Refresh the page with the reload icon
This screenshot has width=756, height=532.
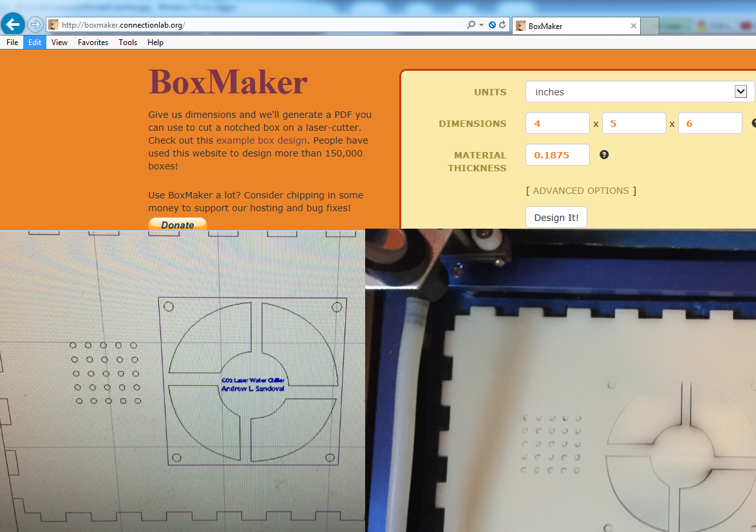(x=502, y=24)
